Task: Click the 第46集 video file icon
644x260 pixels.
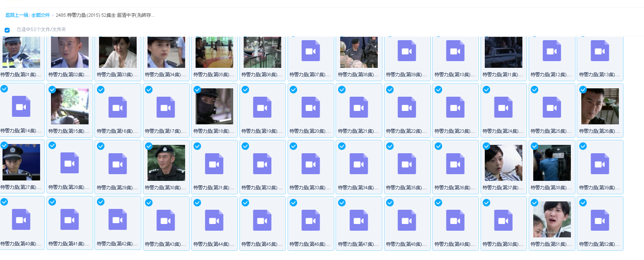Action: pyautogui.click(x=311, y=220)
